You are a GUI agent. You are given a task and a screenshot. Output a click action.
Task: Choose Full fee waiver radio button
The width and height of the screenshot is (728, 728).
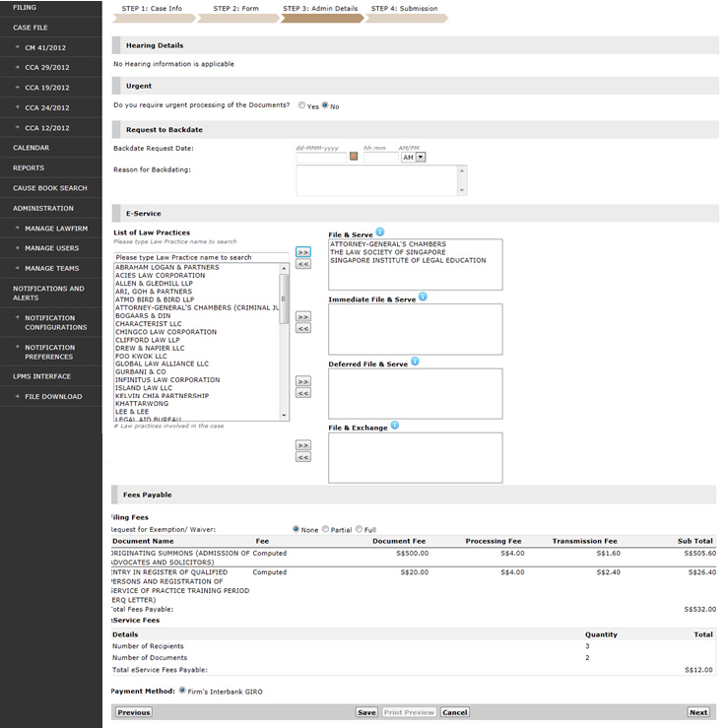coord(360,529)
